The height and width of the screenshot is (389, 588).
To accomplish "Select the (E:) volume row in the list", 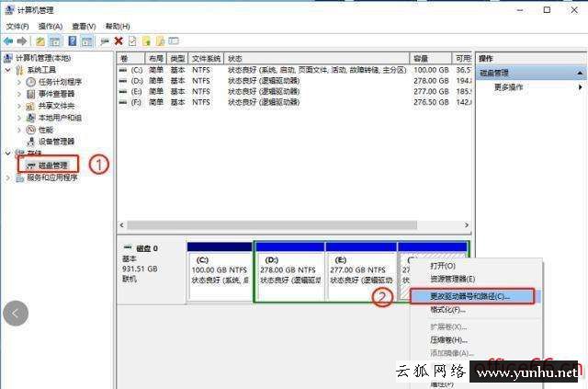I will (x=294, y=91).
